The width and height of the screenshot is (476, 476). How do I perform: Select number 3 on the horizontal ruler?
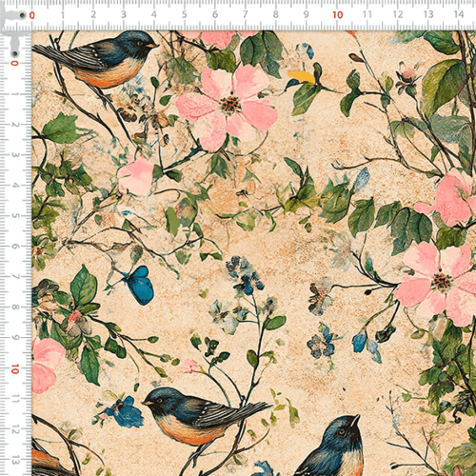click(x=124, y=14)
